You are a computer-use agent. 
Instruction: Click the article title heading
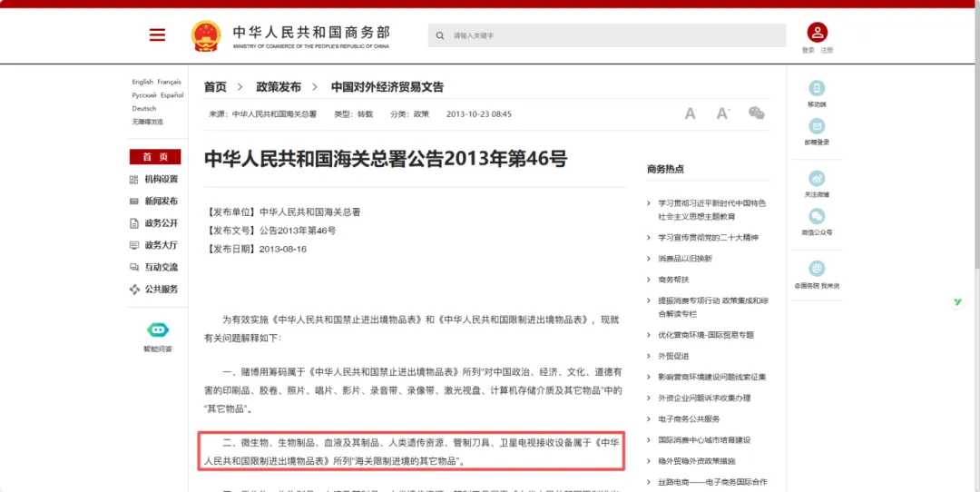[x=386, y=159]
